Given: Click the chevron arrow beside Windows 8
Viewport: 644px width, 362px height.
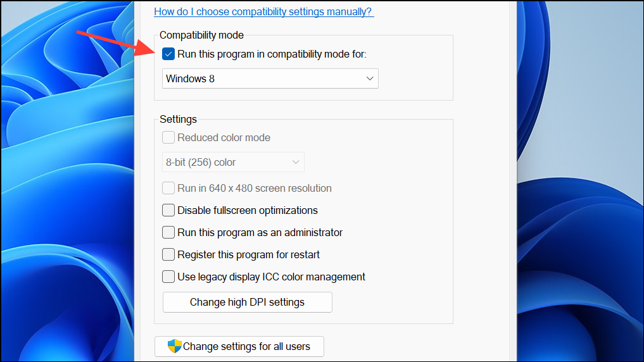Looking at the screenshot, I should [370, 79].
